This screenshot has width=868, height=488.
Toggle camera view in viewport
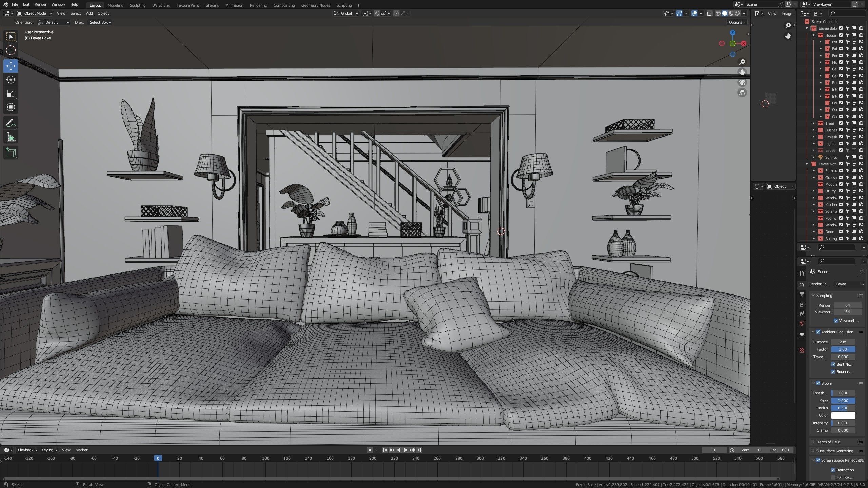tap(742, 83)
